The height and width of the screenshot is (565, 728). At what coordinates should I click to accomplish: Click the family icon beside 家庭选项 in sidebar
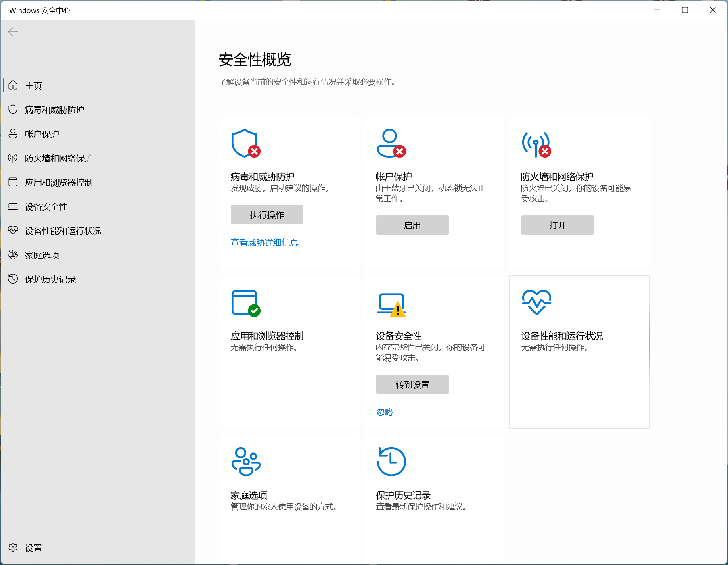pos(13,254)
